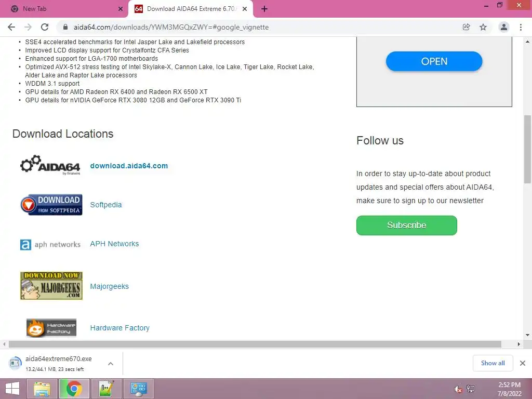This screenshot has height=399, width=532.
Task: Click the browser forward arrow
Action: click(x=28, y=27)
